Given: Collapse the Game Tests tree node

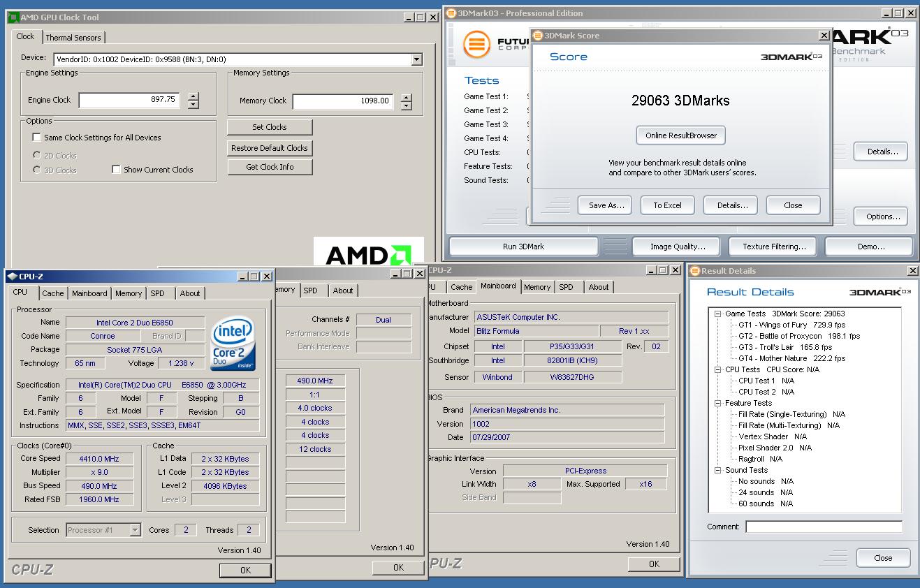Looking at the screenshot, I should [717, 314].
